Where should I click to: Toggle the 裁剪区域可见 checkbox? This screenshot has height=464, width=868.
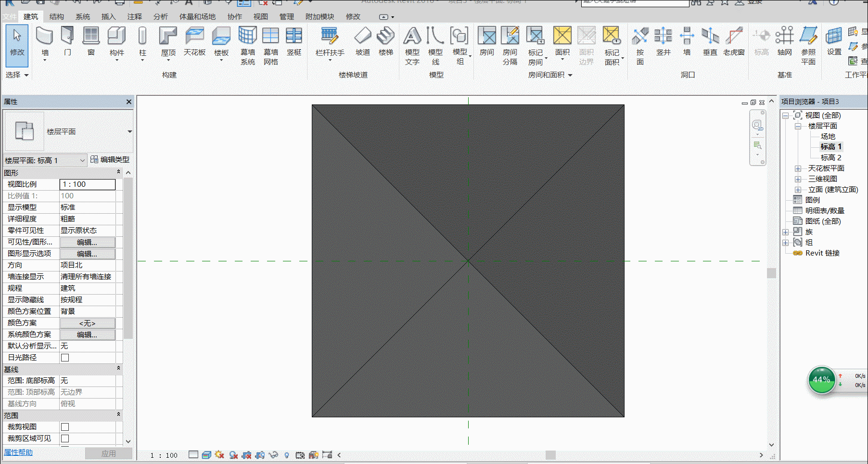(65, 438)
